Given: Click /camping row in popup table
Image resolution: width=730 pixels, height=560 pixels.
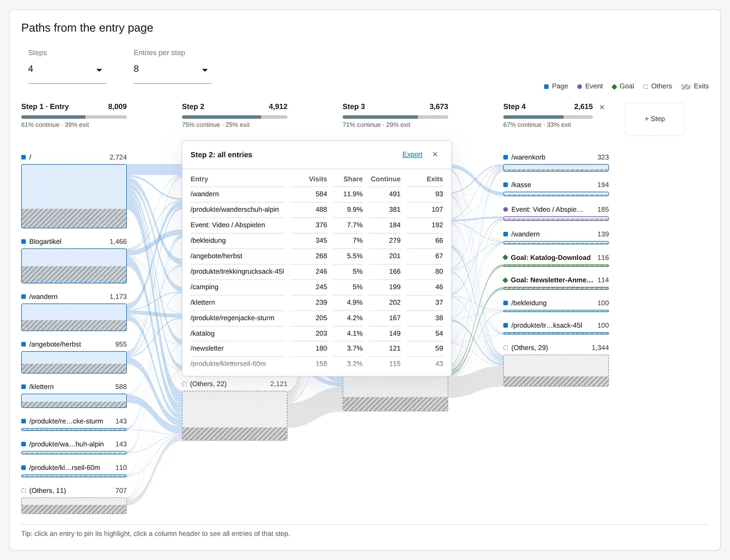Looking at the screenshot, I should (317, 287).
